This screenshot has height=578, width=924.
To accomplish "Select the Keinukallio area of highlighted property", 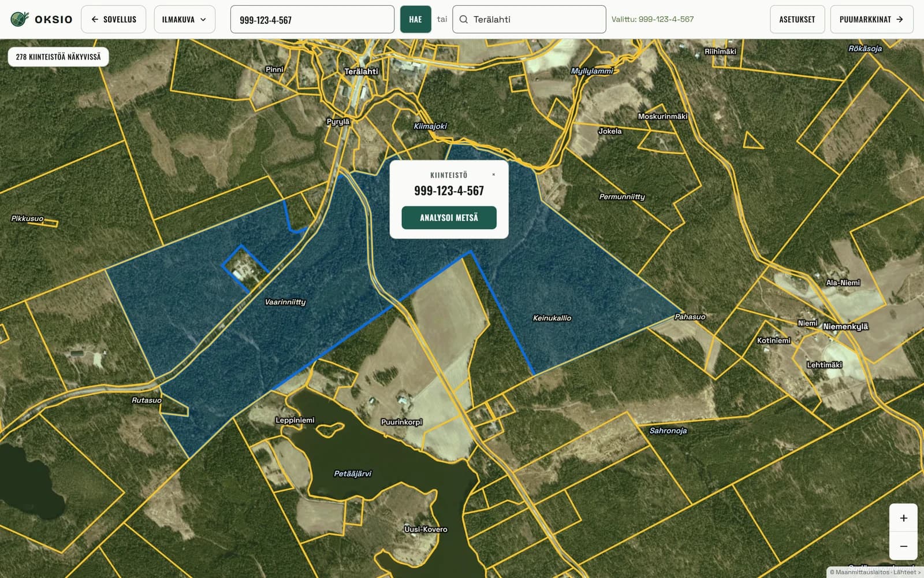I will (552, 318).
